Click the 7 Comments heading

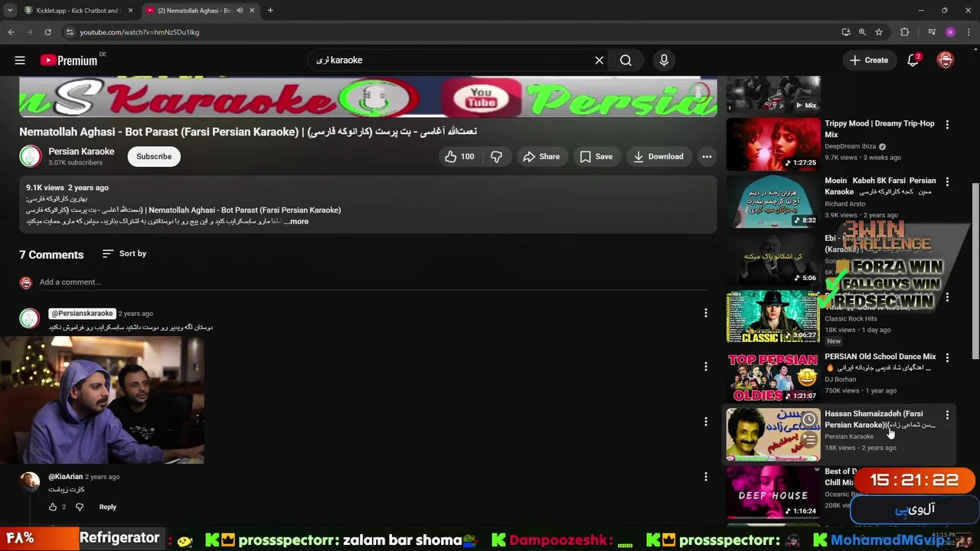point(51,255)
